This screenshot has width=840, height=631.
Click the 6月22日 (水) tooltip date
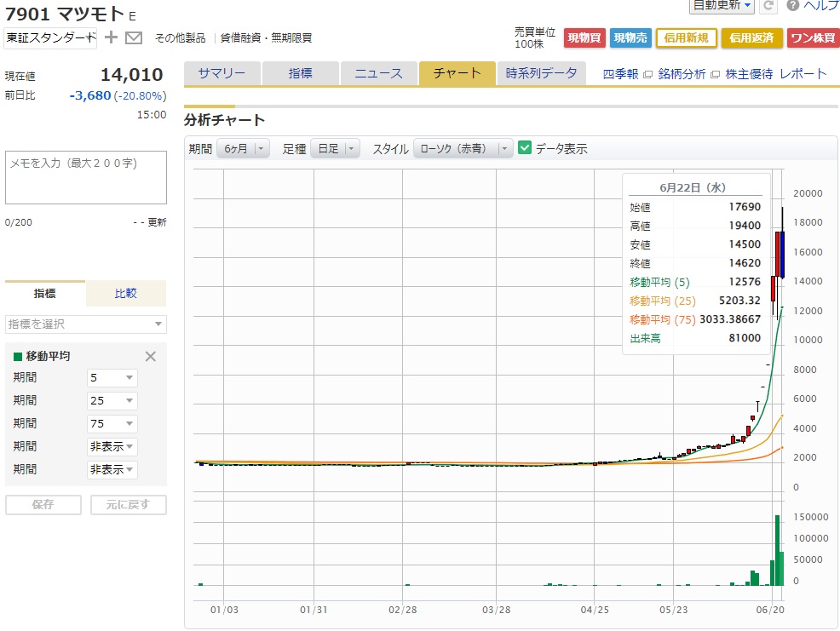[x=693, y=187]
